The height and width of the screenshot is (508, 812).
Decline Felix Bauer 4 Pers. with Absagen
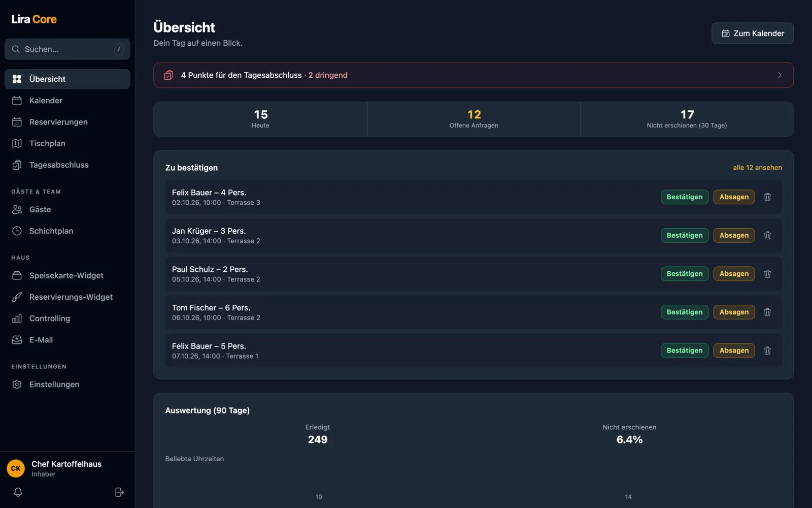(x=734, y=197)
